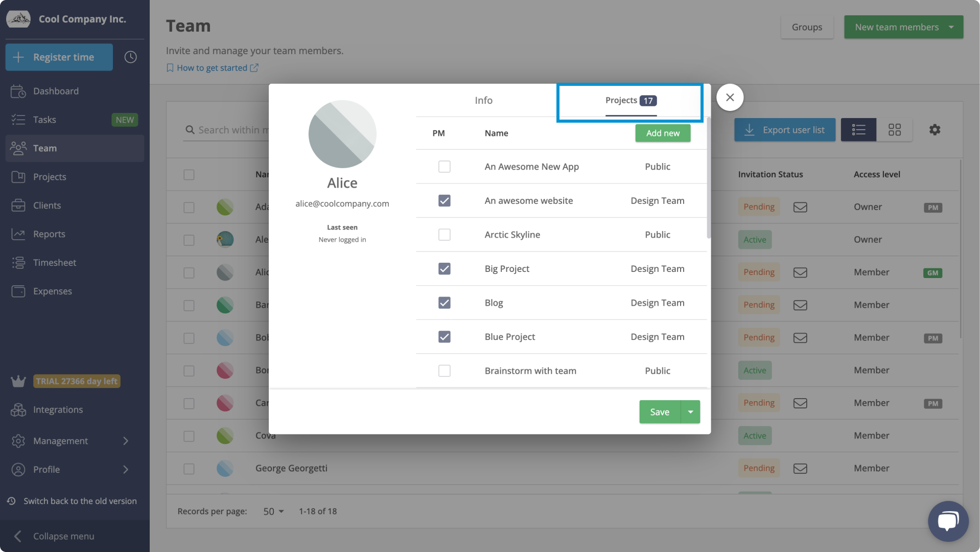Switch to grid view of team members
Screen dimensions: 980x552
click(x=895, y=130)
